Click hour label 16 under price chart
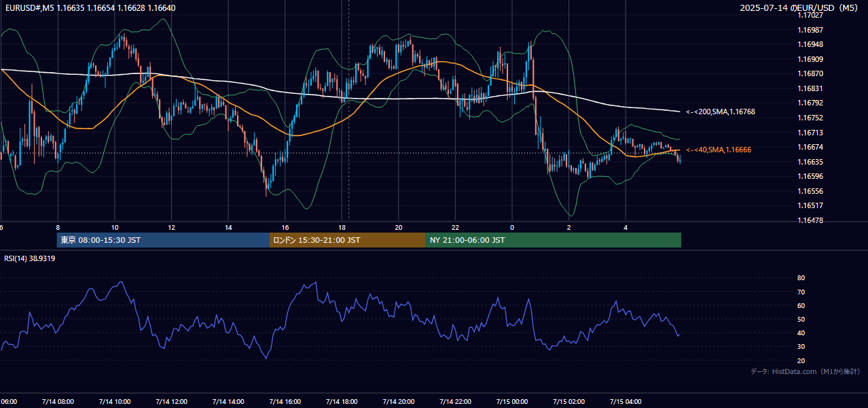This screenshot has width=868, height=408. [285, 228]
